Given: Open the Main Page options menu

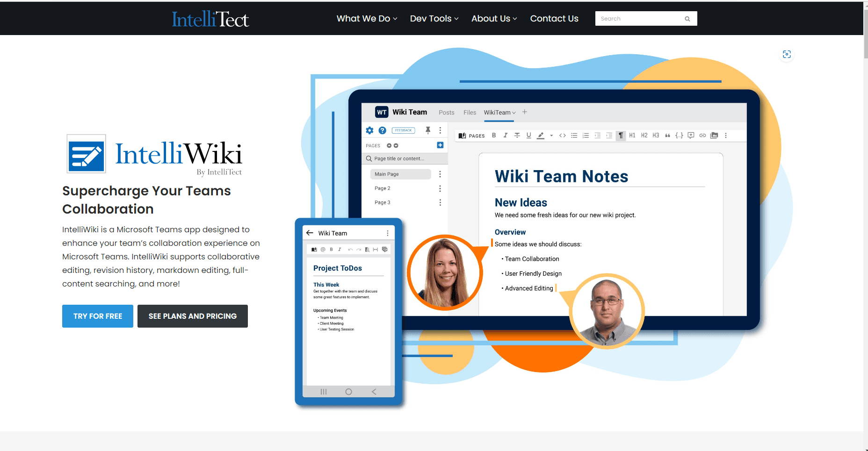Looking at the screenshot, I should [440, 174].
